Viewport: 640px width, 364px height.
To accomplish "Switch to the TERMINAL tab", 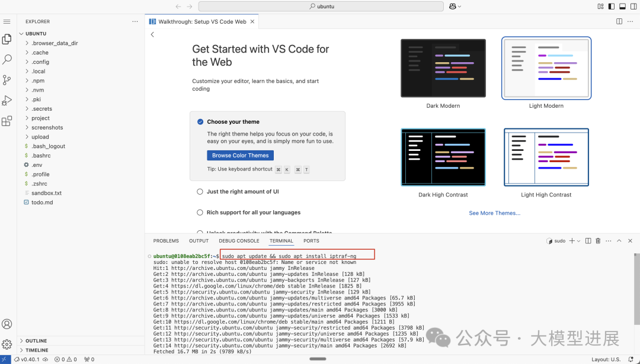I will click(281, 241).
